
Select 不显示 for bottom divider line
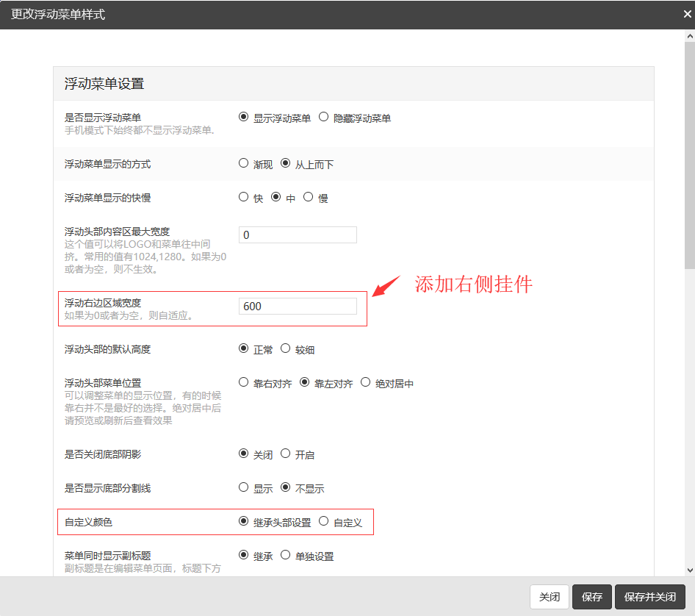coord(286,487)
